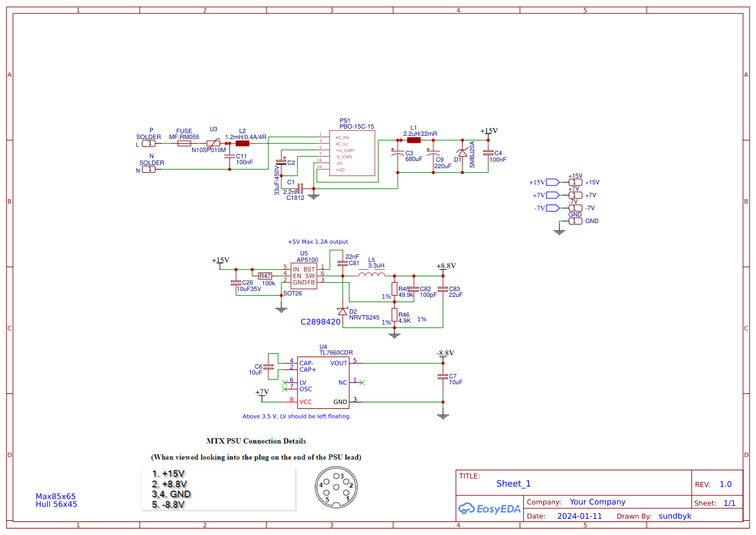Screen dimensions: 756x535
Task: Select the MF-RM055 fuse symbol
Action: pyautogui.click(x=184, y=144)
